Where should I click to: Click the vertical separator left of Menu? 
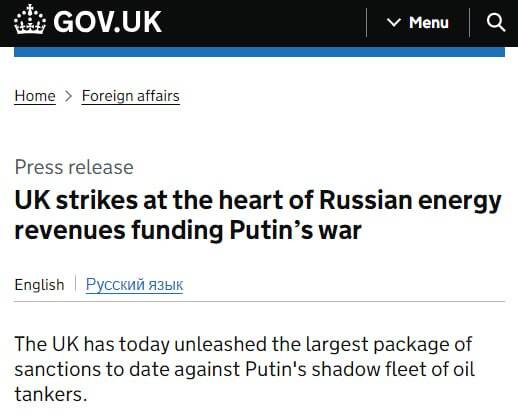coord(366,22)
